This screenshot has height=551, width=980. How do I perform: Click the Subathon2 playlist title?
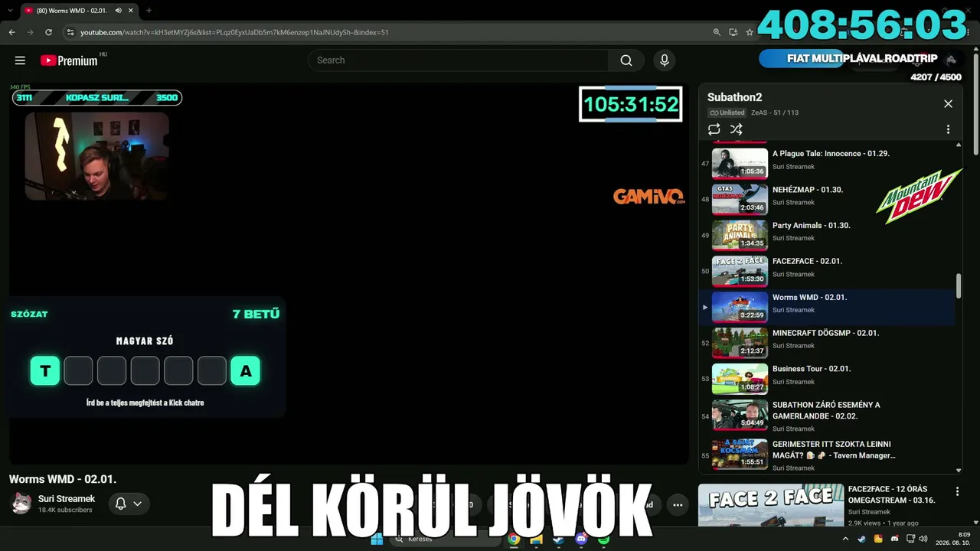pos(734,97)
